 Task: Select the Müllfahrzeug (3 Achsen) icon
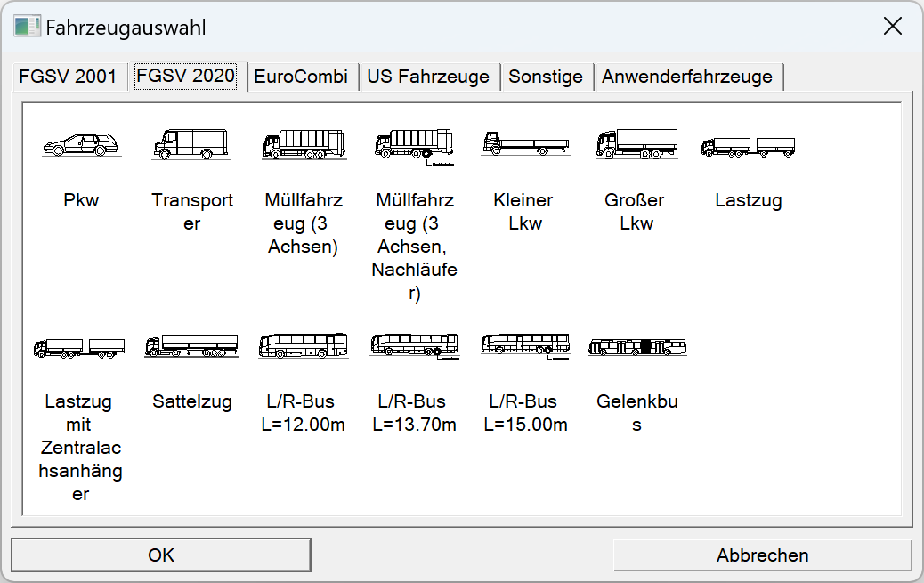pos(303,142)
